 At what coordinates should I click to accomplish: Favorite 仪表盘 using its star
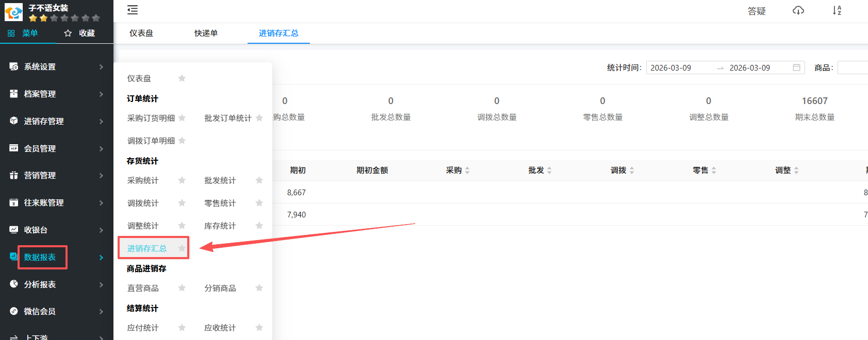182,78
